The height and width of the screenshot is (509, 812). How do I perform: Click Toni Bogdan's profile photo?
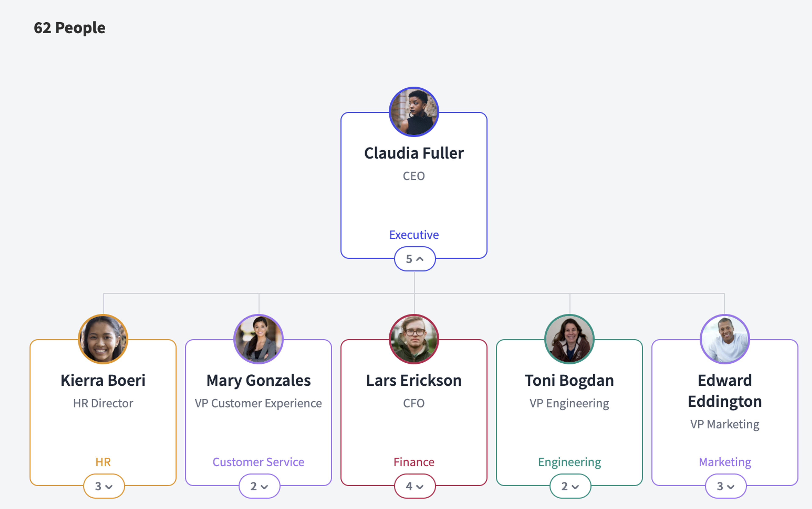(x=569, y=339)
